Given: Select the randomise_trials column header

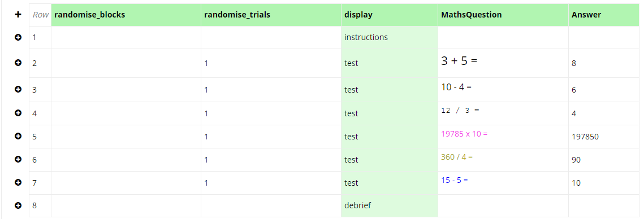Looking at the screenshot, I should click(x=271, y=15).
